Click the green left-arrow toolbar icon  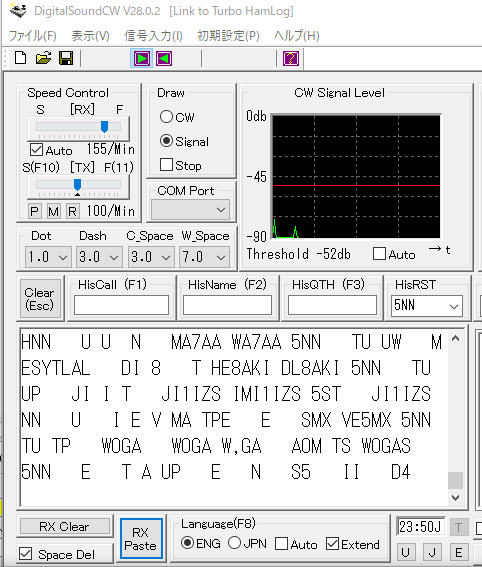pyautogui.click(x=164, y=59)
